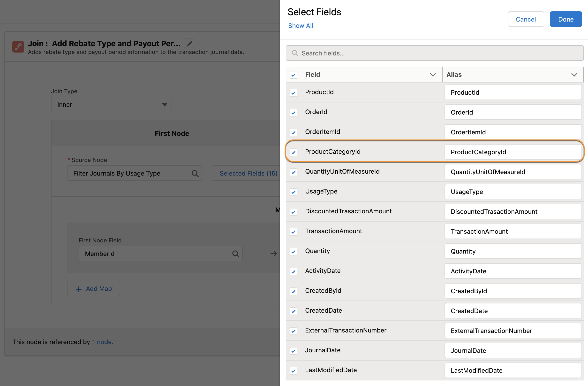
Task: Uncheck the OrderId checkbox
Action: [x=294, y=113]
